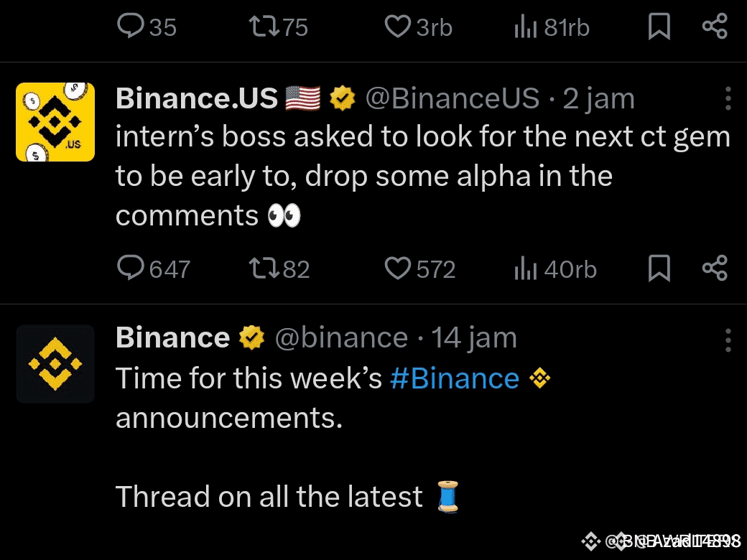The image size is (747, 560).
Task: Reply to the Binance.US intern tweet
Action: point(154,269)
